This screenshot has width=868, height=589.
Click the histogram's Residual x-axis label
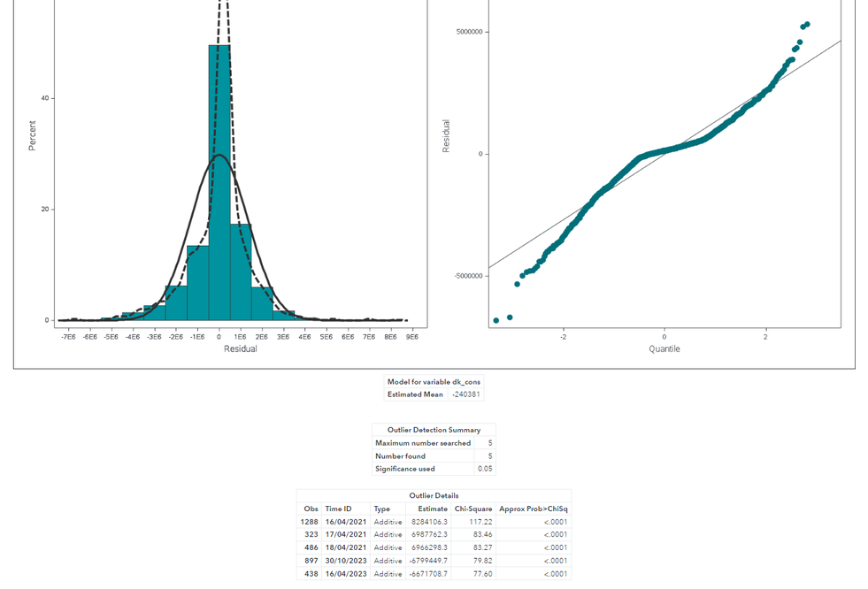tap(241, 349)
